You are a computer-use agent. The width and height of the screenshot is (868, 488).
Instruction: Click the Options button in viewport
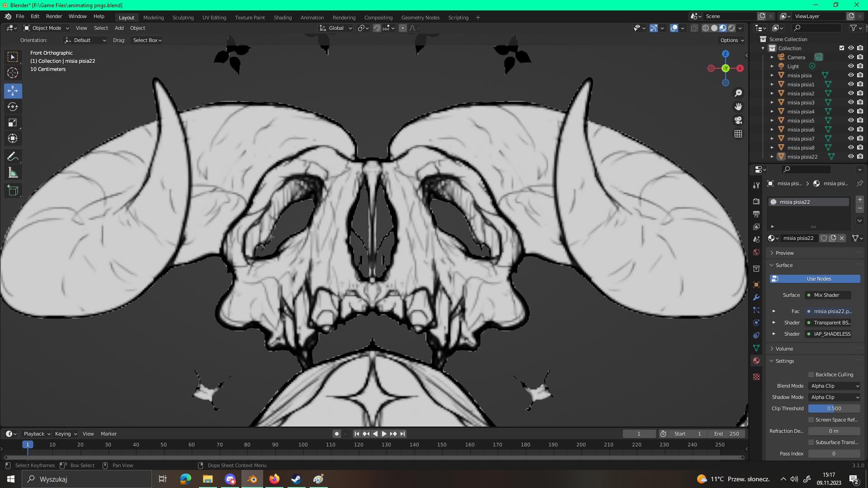coord(732,40)
